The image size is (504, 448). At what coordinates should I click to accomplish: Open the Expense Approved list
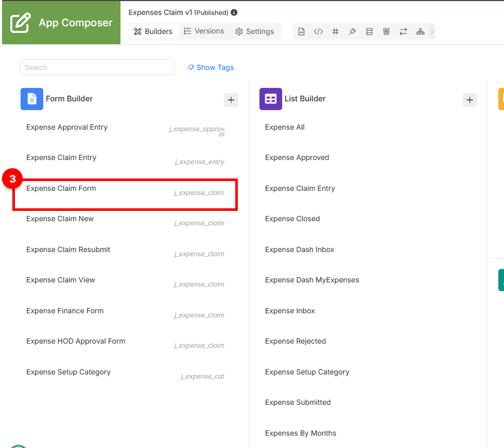[297, 158]
